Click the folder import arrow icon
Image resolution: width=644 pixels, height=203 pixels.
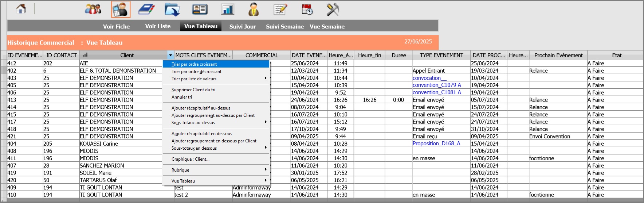click(172, 9)
